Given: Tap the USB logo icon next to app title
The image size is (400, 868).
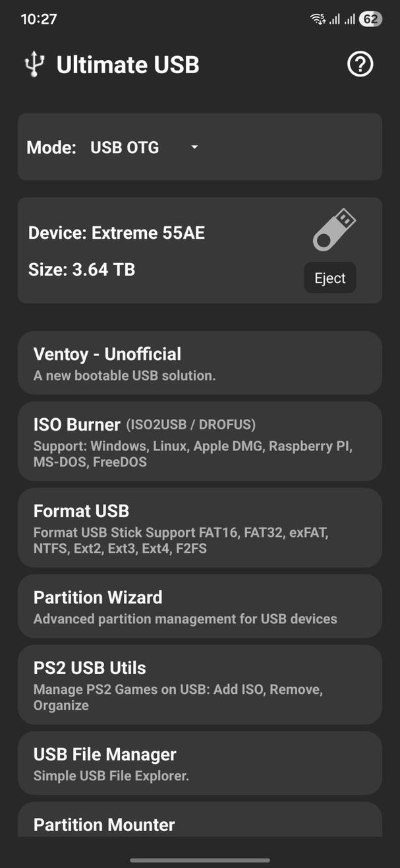Looking at the screenshot, I should (x=33, y=64).
